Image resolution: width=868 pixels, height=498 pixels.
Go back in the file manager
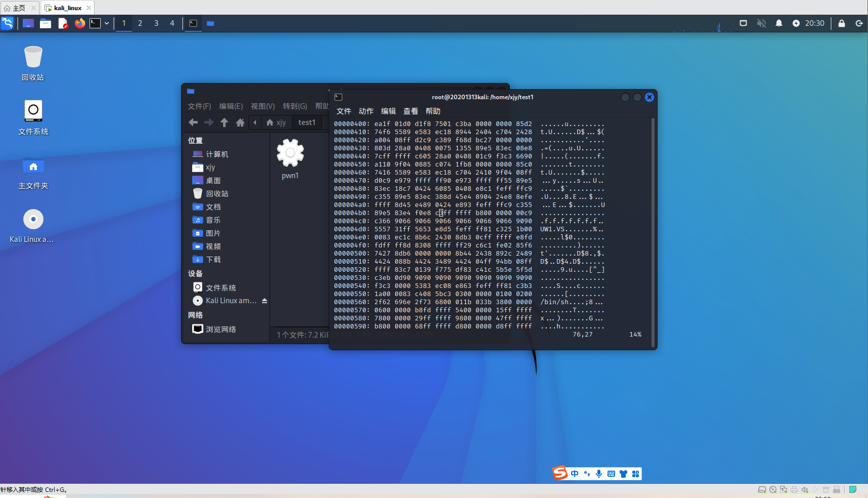pos(193,122)
